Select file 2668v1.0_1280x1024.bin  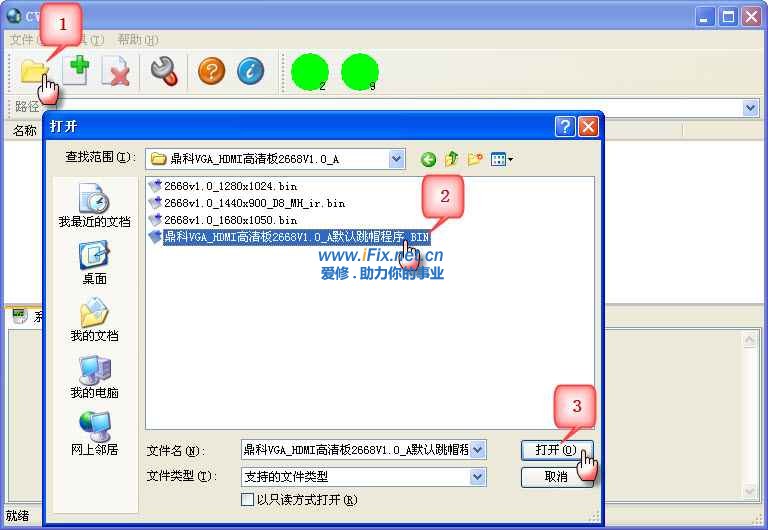[x=223, y=186]
